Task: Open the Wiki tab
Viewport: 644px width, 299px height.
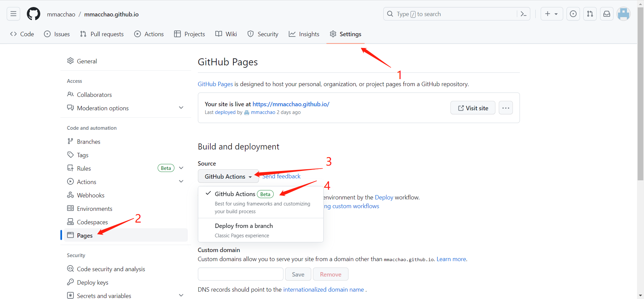Action: point(226,34)
